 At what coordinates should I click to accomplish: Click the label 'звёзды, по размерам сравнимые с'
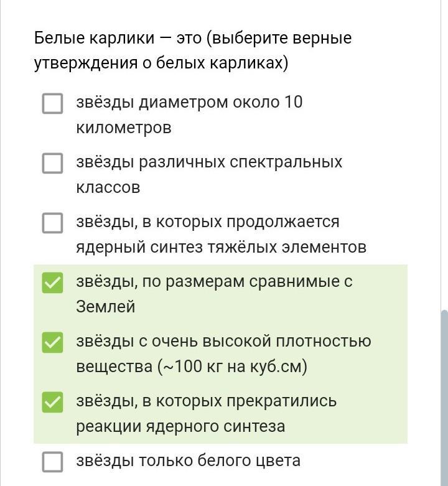coord(214,281)
